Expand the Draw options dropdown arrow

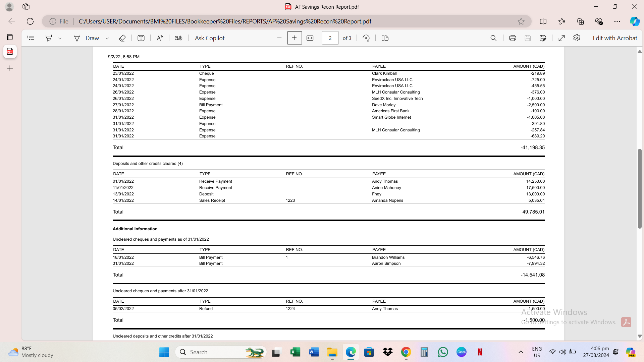coord(107,39)
